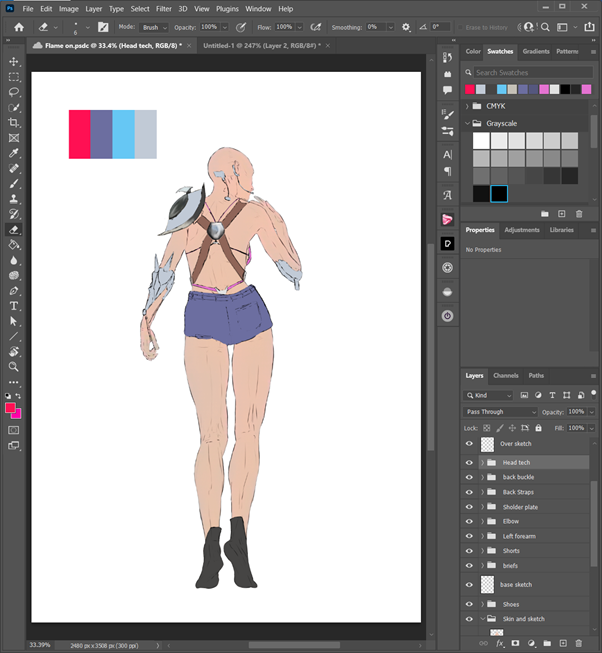Open the Filter menu
The height and width of the screenshot is (653, 602).
click(164, 9)
